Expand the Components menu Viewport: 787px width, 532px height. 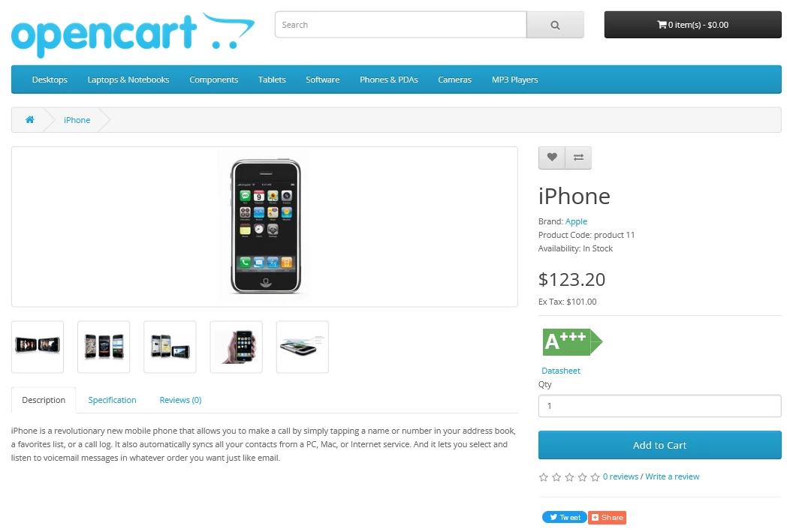[x=214, y=80]
